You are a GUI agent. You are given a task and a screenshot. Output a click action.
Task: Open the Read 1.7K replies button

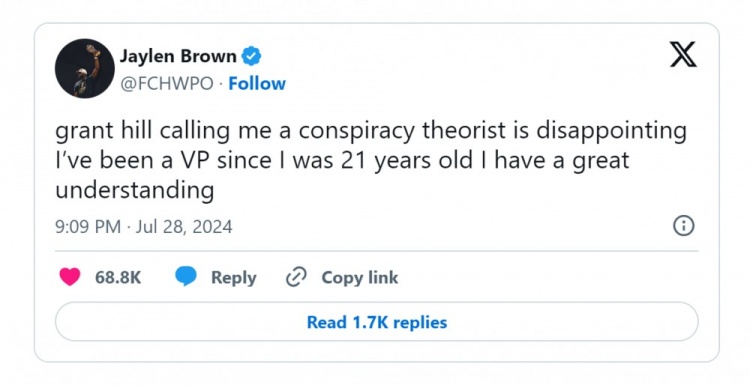point(377,321)
